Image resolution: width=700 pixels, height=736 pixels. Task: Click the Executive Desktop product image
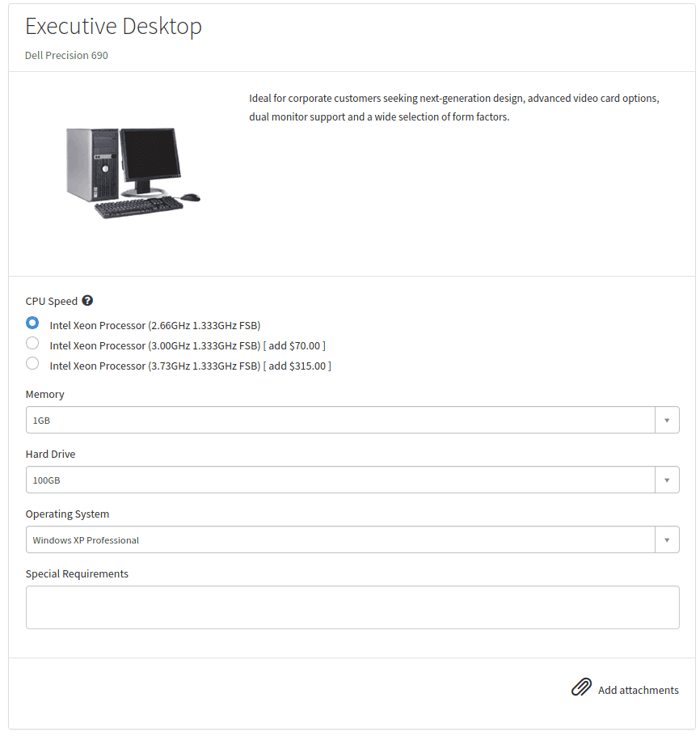(x=133, y=171)
